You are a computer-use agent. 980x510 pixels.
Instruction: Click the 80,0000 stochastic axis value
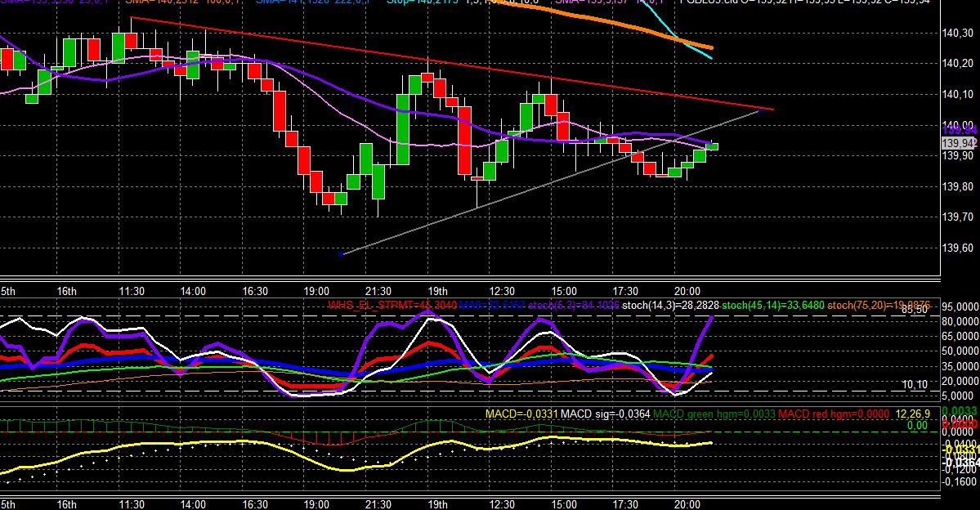click(960, 322)
